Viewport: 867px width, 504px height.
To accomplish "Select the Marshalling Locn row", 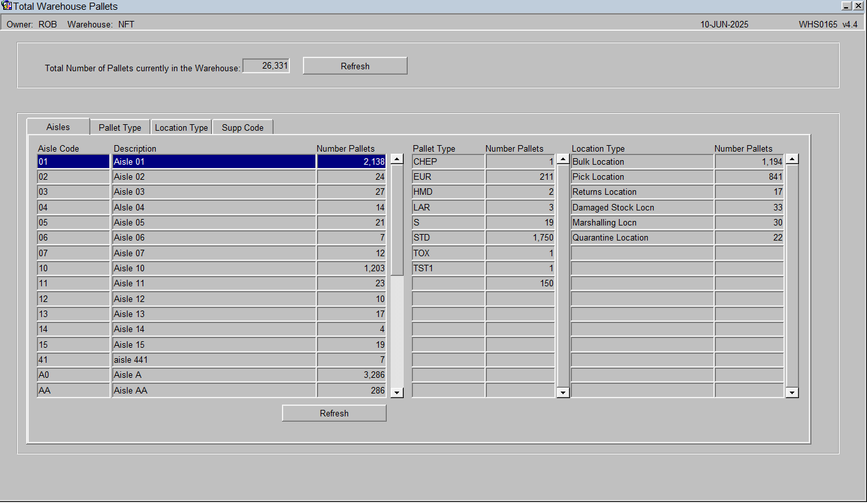I will pyautogui.click(x=642, y=222).
